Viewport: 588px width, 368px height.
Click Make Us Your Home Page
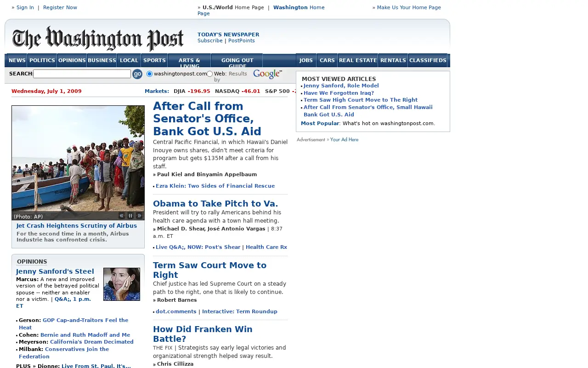[x=409, y=7]
